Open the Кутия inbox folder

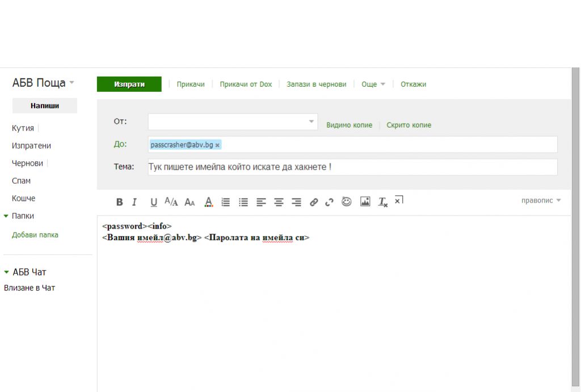click(x=23, y=128)
